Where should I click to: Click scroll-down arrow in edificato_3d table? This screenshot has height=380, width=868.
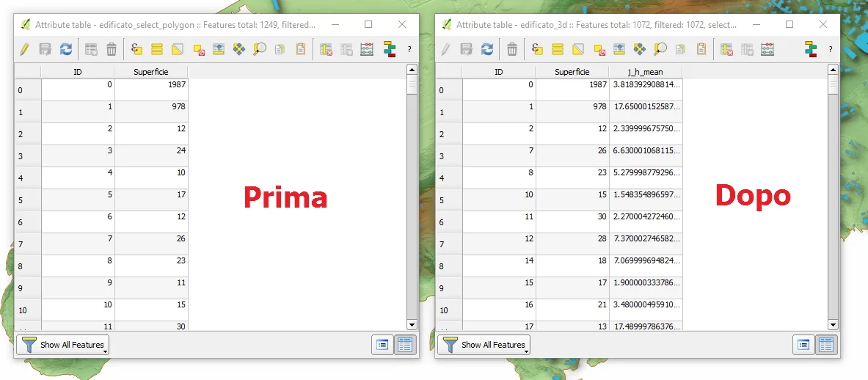(x=833, y=325)
